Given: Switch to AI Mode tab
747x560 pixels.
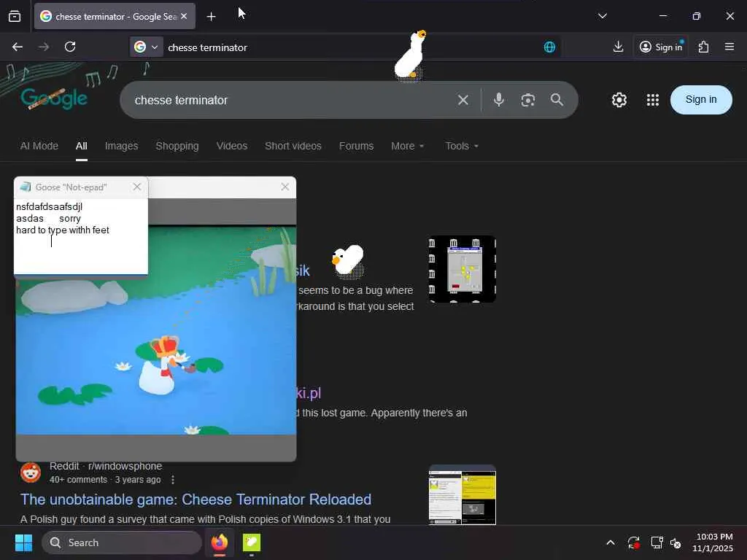Looking at the screenshot, I should tap(39, 146).
